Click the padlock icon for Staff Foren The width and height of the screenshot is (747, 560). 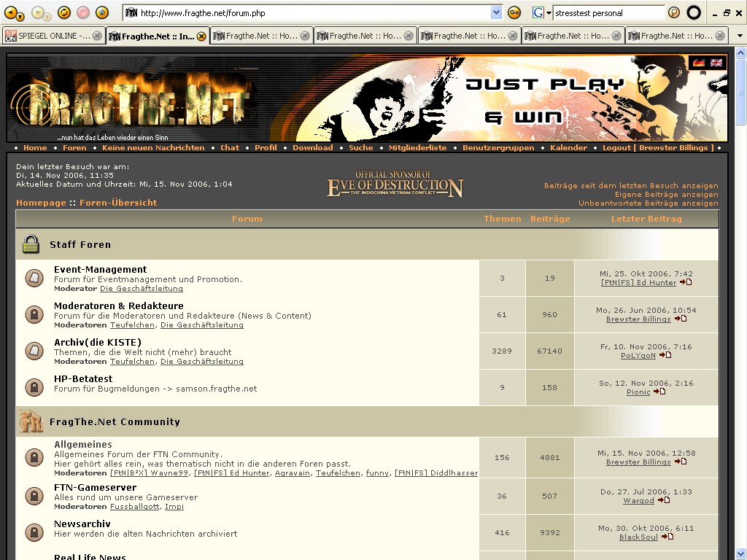click(31, 245)
